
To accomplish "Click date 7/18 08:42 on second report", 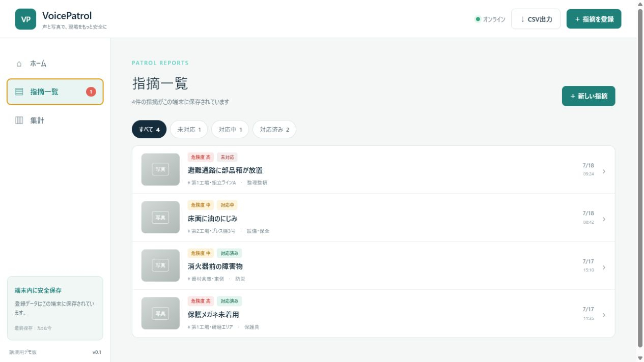I will tap(588, 217).
